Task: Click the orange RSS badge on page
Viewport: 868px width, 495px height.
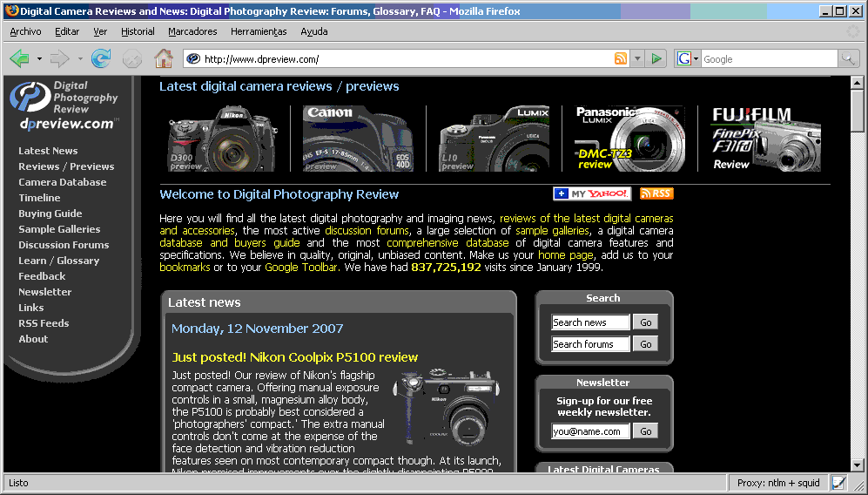Action: 656,193
